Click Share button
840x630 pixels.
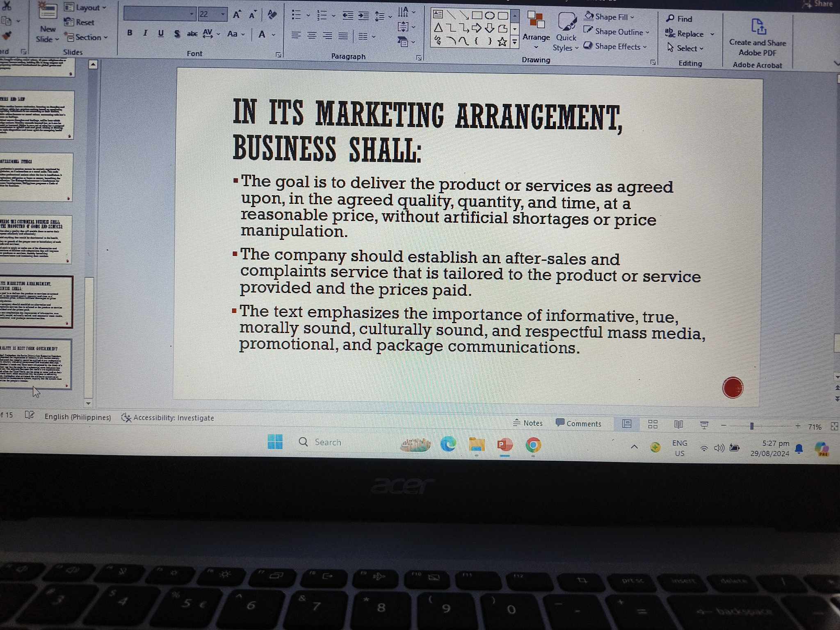click(x=818, y=4)
